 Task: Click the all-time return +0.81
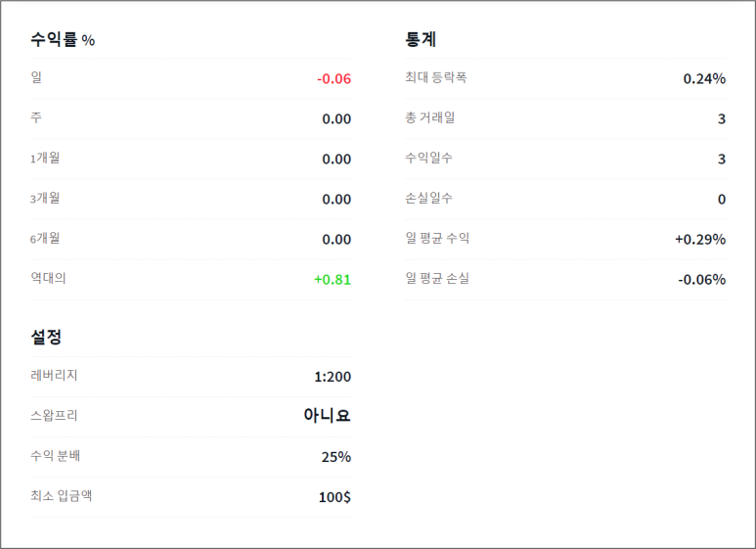333,279
